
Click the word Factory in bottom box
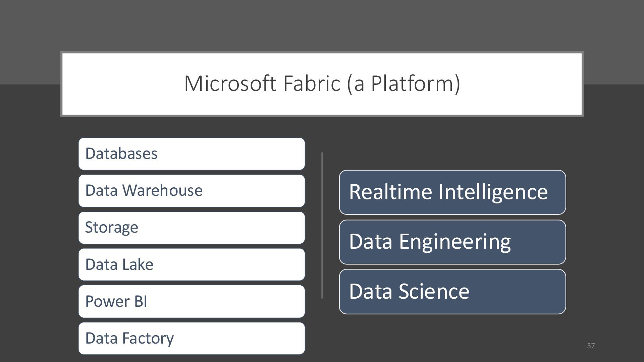click(x=147, y=338)
